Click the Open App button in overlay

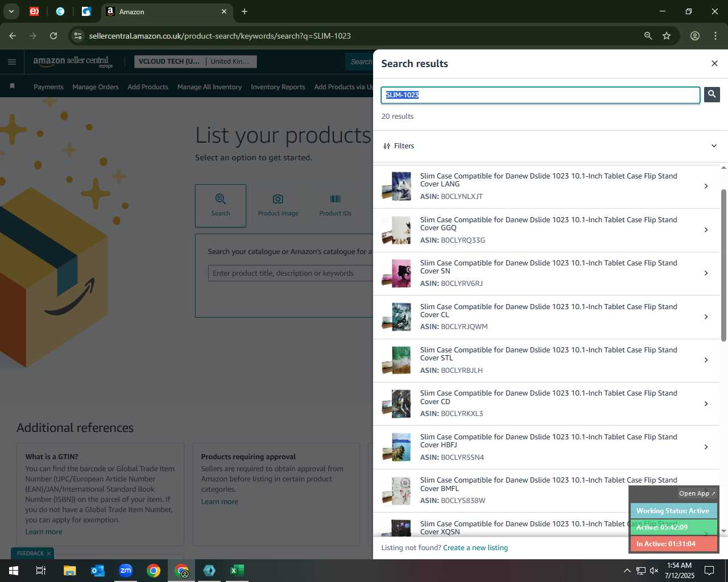[x=697, y=493]
